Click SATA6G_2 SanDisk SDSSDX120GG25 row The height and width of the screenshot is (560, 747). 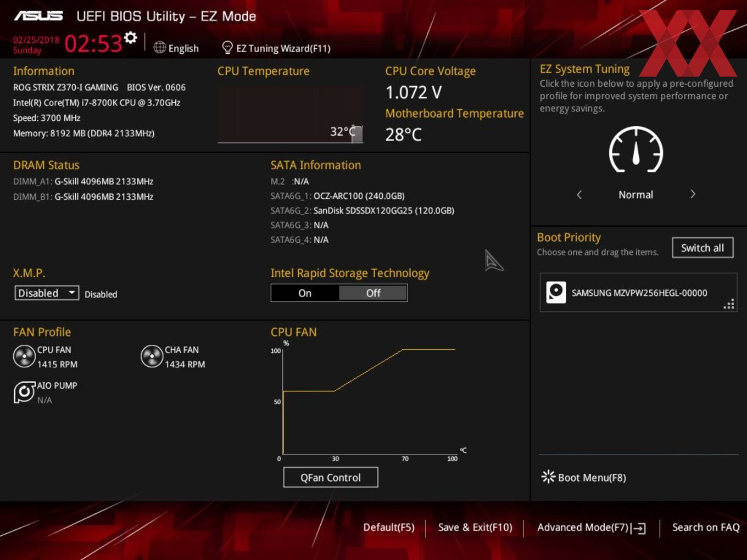[362, 210]
